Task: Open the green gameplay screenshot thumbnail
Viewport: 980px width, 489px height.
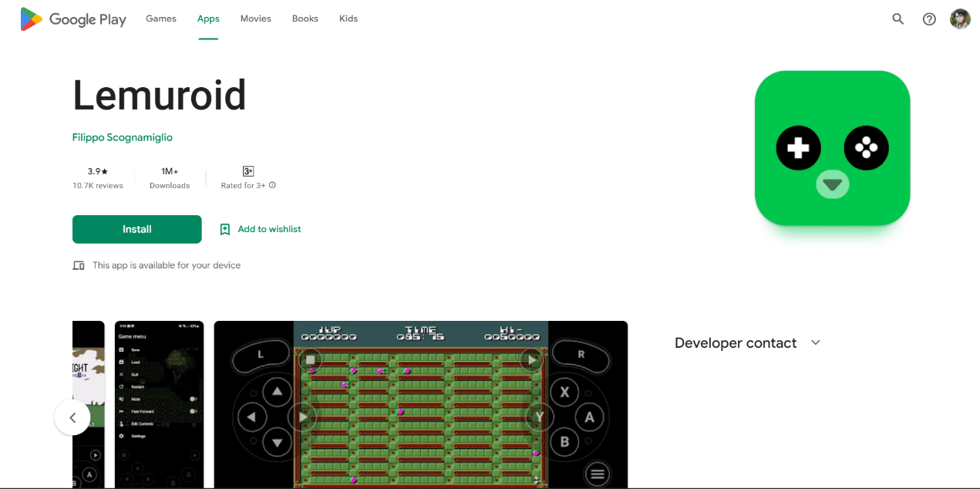Action: (421, 405)
